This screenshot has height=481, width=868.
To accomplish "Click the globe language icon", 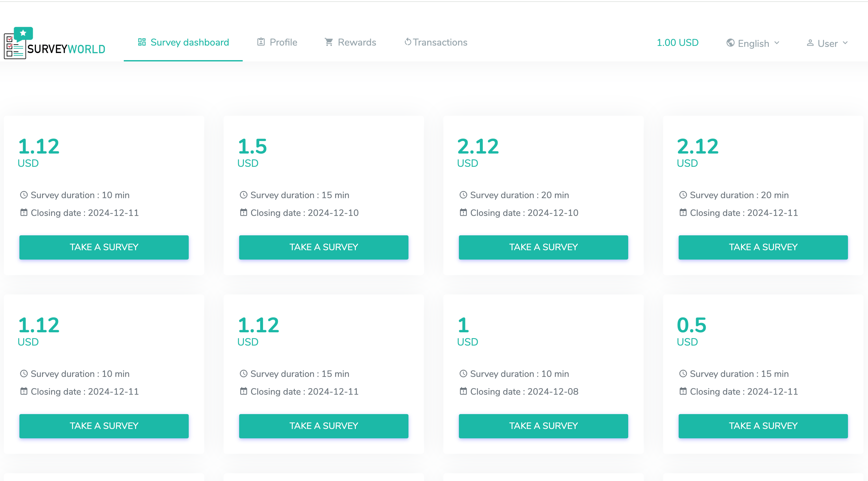I will (x=731, y=43).
